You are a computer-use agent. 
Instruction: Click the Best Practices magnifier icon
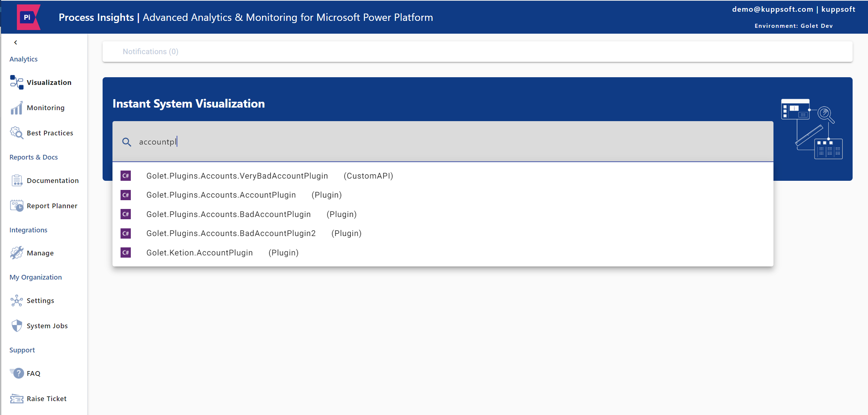[x=17, y=133]
